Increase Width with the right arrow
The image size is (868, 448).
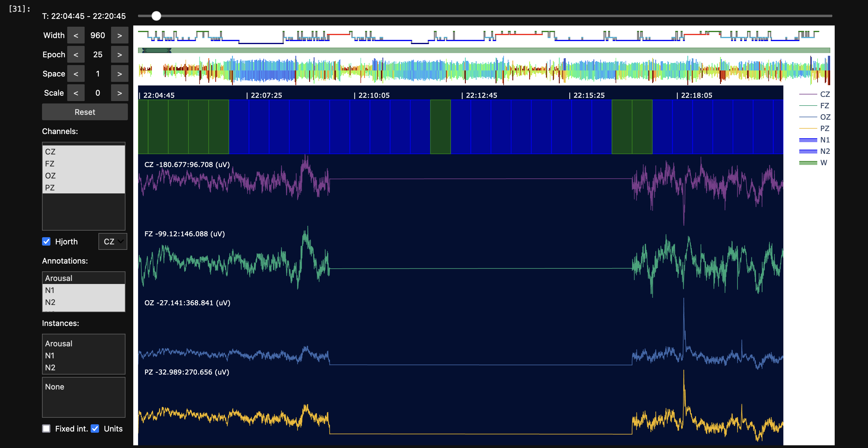click(119, 35)
